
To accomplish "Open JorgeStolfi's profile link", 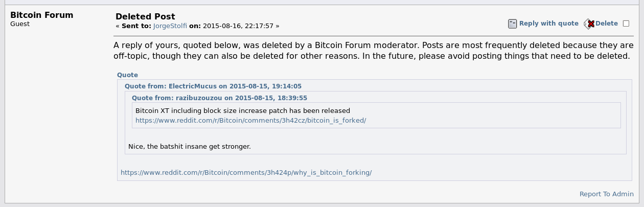I will tap(170, 26).
